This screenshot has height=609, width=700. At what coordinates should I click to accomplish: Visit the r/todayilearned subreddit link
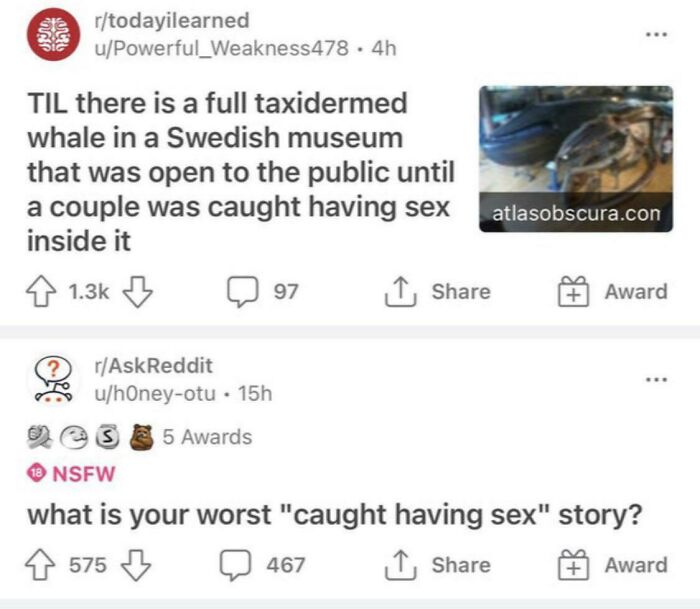click(x=172, y=21)
